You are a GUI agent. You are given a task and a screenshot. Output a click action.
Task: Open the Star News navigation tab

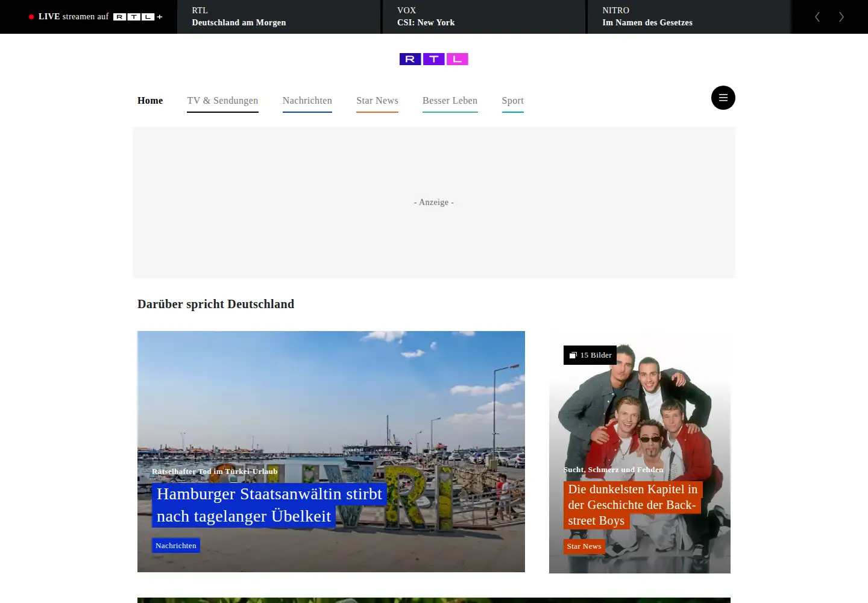377,101
